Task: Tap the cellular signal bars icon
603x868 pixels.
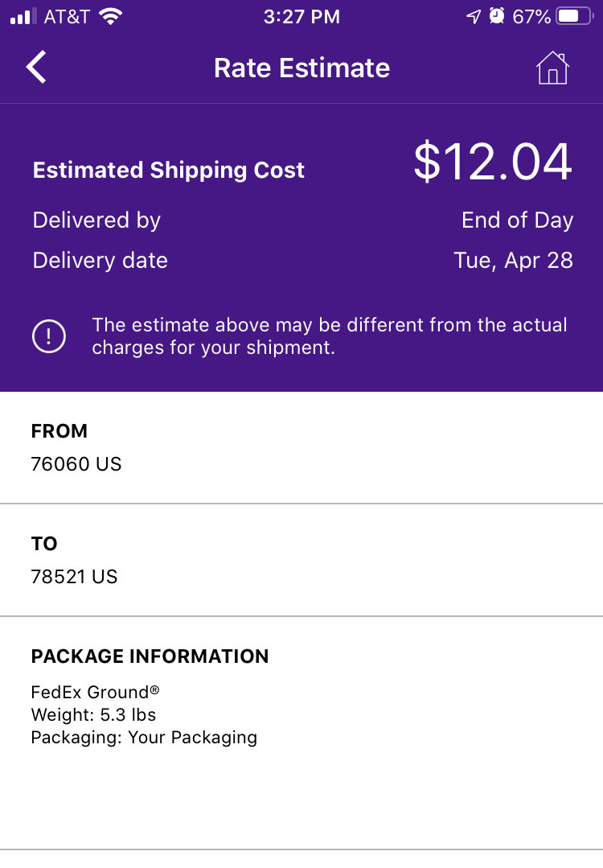Action: tap(24, 17)
